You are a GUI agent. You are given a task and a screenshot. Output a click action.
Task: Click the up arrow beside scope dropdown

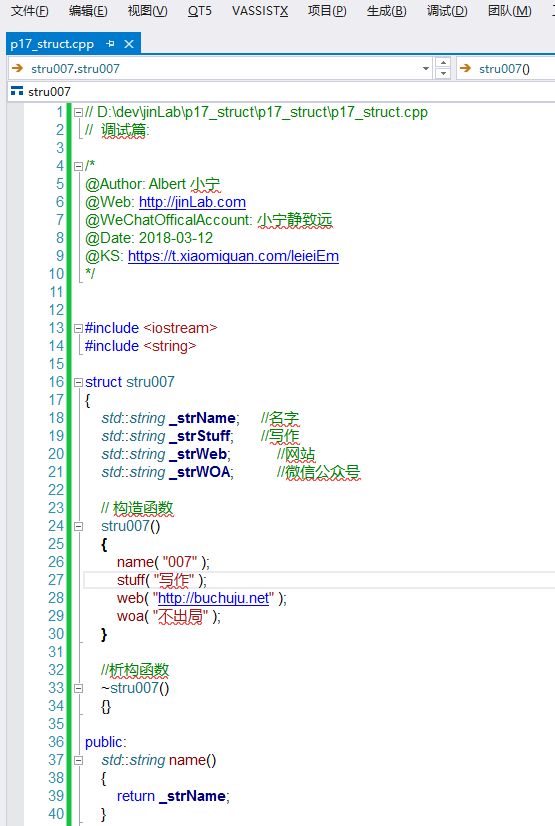point(443,63)
